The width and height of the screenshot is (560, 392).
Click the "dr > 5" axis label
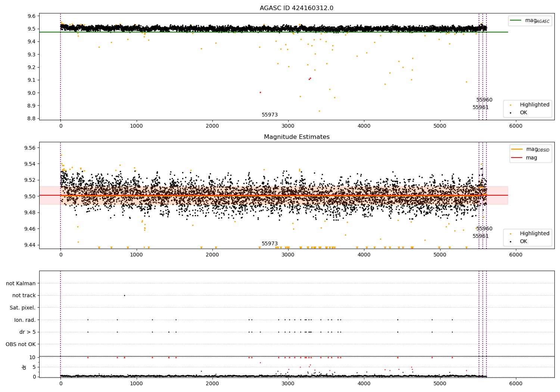[27, 332]
